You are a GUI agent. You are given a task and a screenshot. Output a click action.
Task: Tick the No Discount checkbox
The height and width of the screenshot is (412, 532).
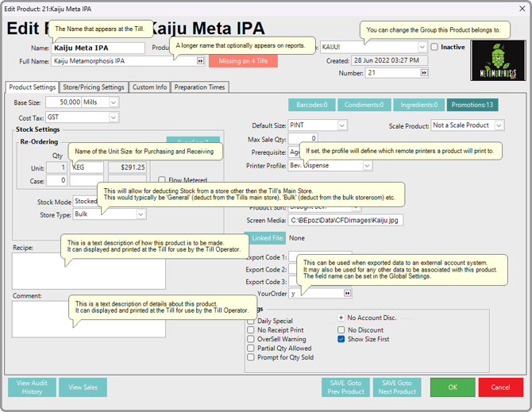(341, 330)
